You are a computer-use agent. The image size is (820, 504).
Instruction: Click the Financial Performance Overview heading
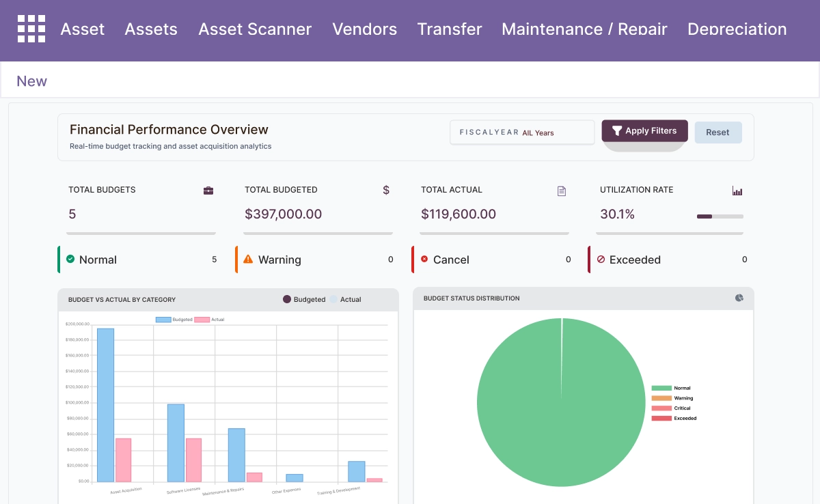click(169, 129)
